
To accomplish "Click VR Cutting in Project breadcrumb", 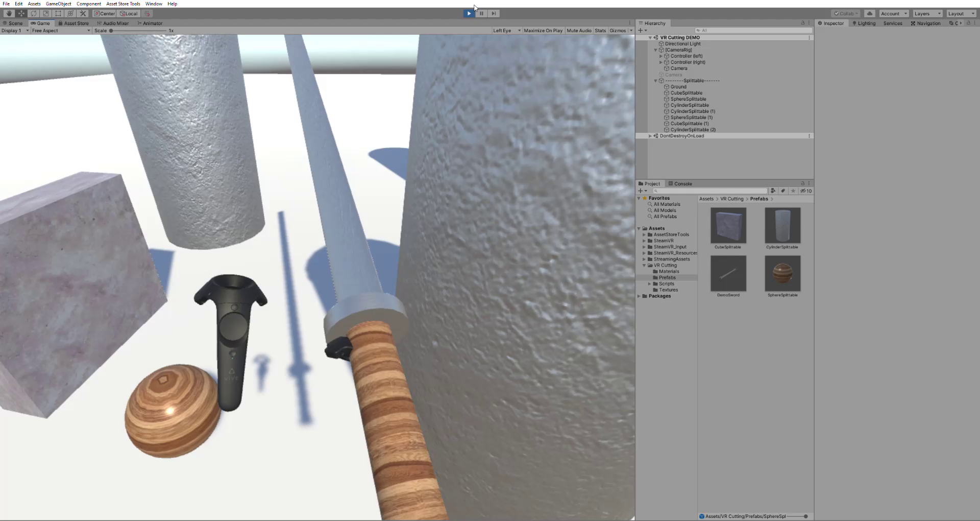I will [731, 199].
